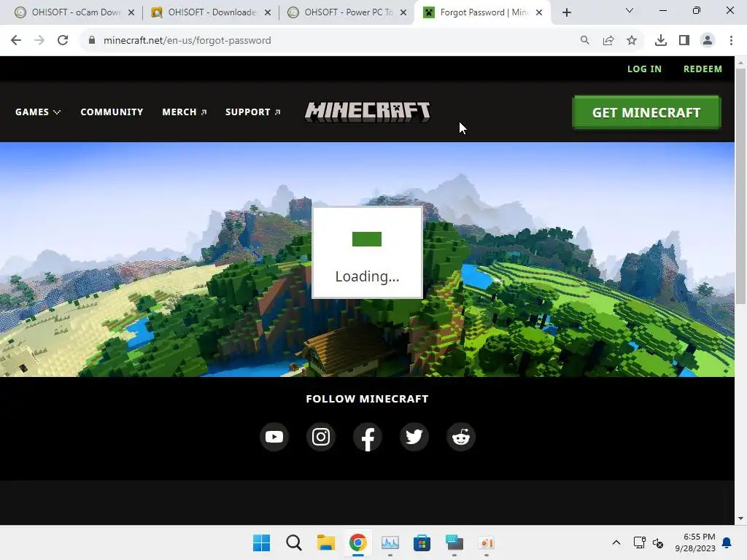Screen dimensions: 747x560
Task: Open taskbar Search
Action: (293, 542)
